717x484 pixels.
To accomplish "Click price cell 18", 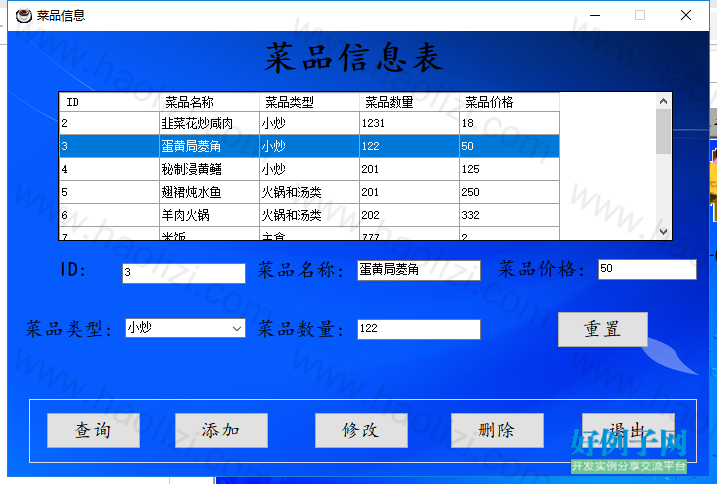I will pos(509,123).
